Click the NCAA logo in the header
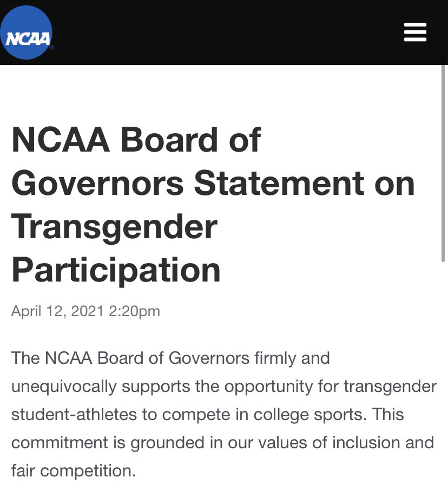This screenshot has height=497, width=448. click(x=27, y=33)
